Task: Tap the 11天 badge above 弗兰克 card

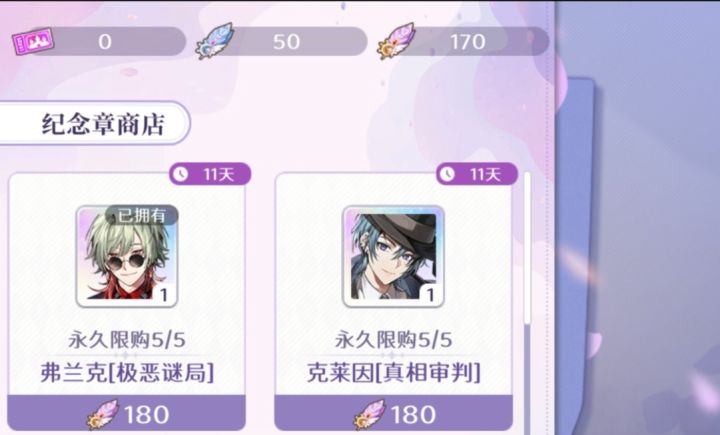Action: [210, 174]
